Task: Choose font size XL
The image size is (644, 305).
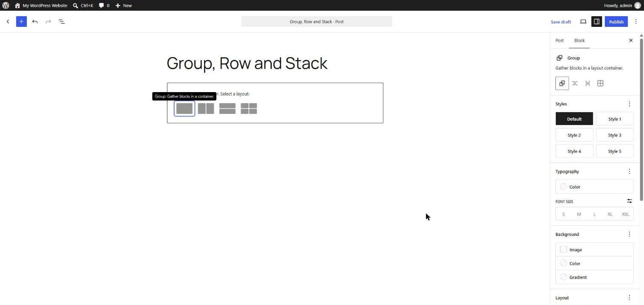Action: point(610,214)
